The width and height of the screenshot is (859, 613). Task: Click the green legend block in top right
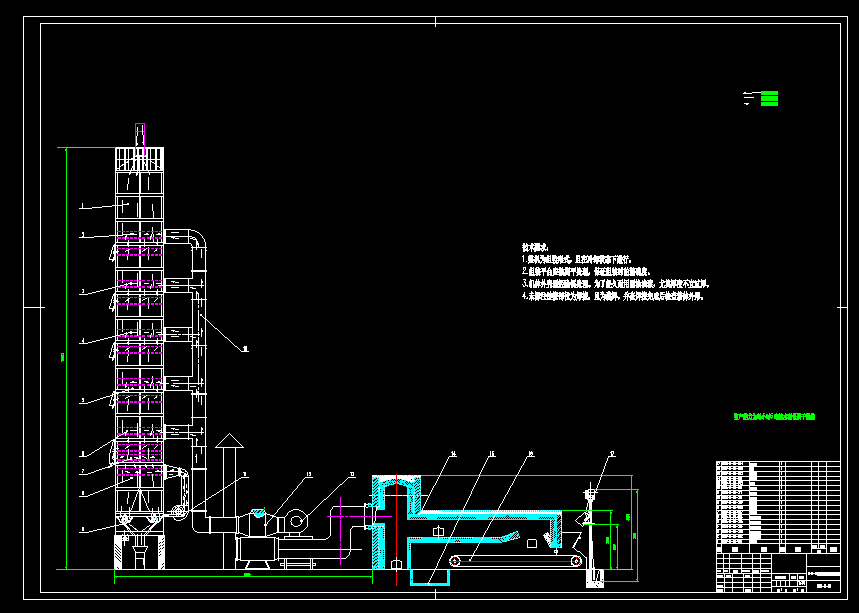click(768, 98)
